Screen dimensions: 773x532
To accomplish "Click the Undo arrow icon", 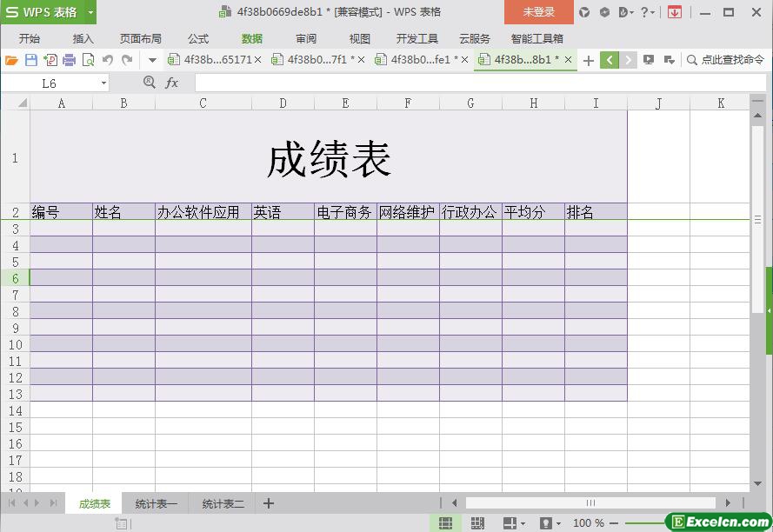I will (108, 60).
